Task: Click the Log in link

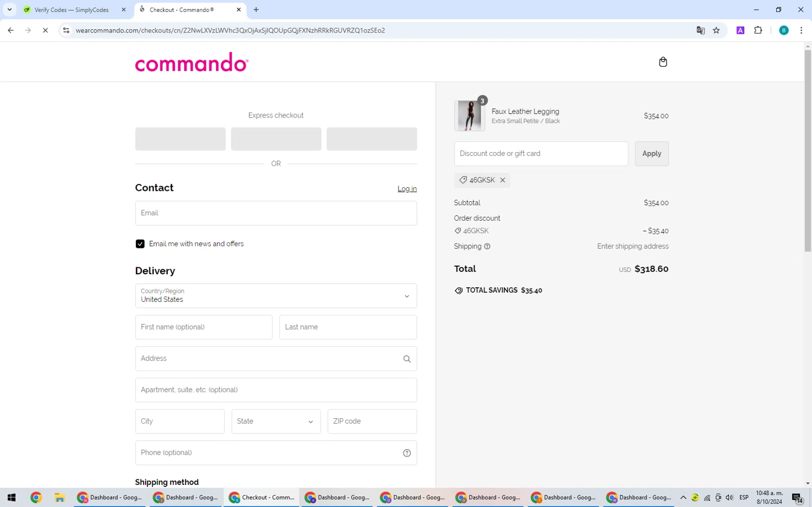Action: 407,189
